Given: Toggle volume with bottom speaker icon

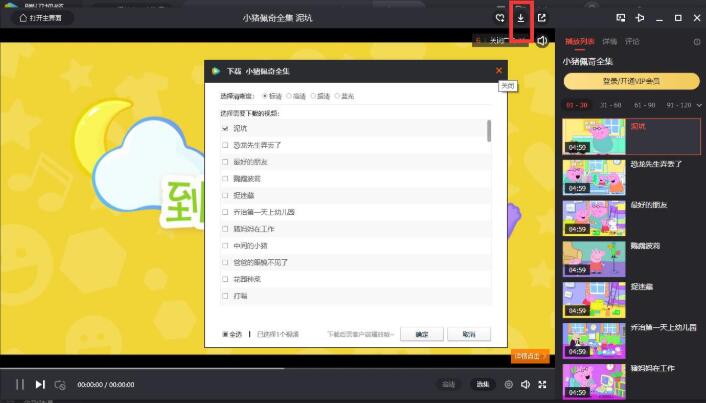Looking at the screenshot, I should coord(525,385).
